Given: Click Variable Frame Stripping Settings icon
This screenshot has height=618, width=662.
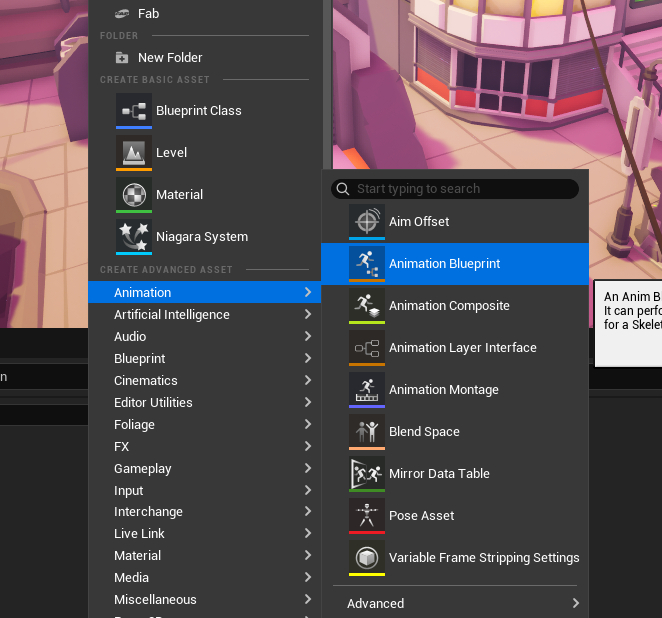Looking at the screenshot, I should 367,558.
